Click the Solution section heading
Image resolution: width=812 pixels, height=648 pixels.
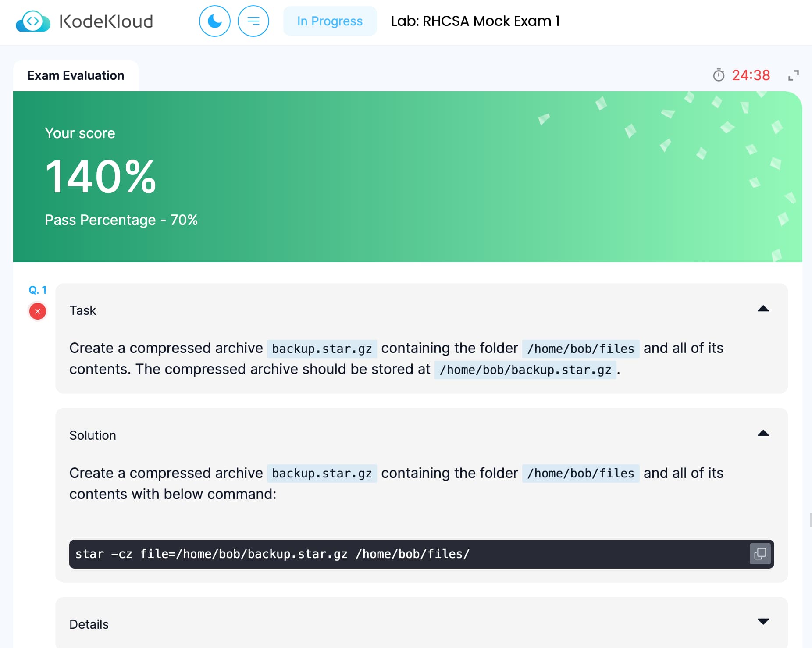click(93, 435)
